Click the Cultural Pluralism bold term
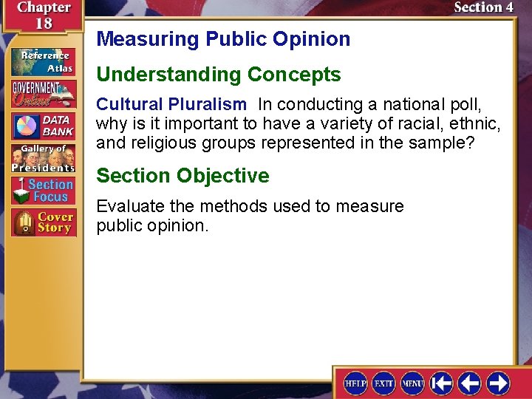The width and height of the screenshot is (532, 399). click(171, 104)
